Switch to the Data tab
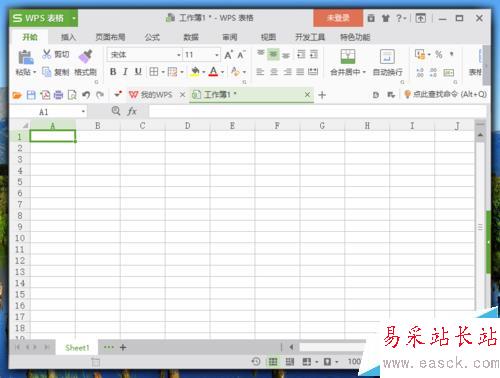The height and width of the screenshot is (378, 500). tap(191, 37)
